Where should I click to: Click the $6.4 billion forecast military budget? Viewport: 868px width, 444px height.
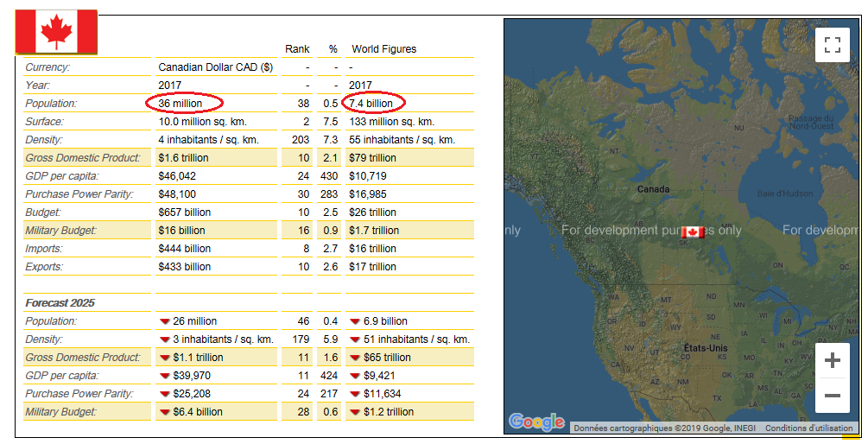point(198,412)
